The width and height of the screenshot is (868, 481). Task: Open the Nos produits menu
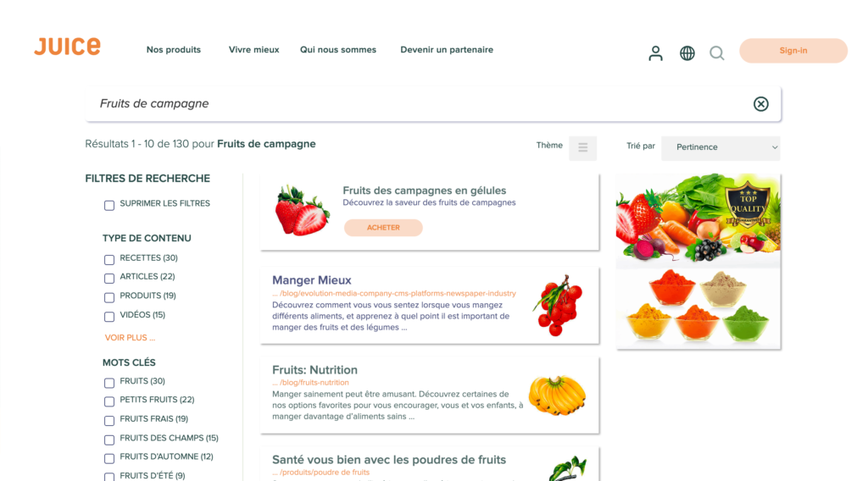pyautogui.click(x=174, y=50)
